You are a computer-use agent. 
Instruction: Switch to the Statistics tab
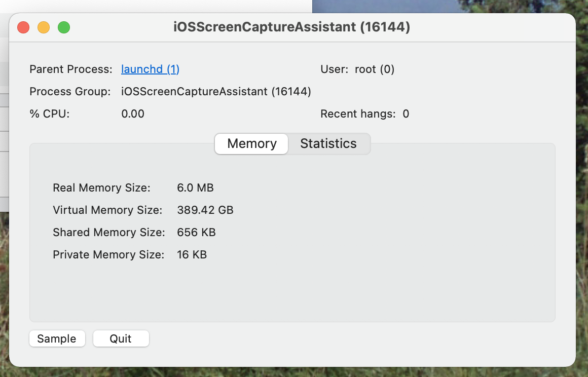pos(328,143)
